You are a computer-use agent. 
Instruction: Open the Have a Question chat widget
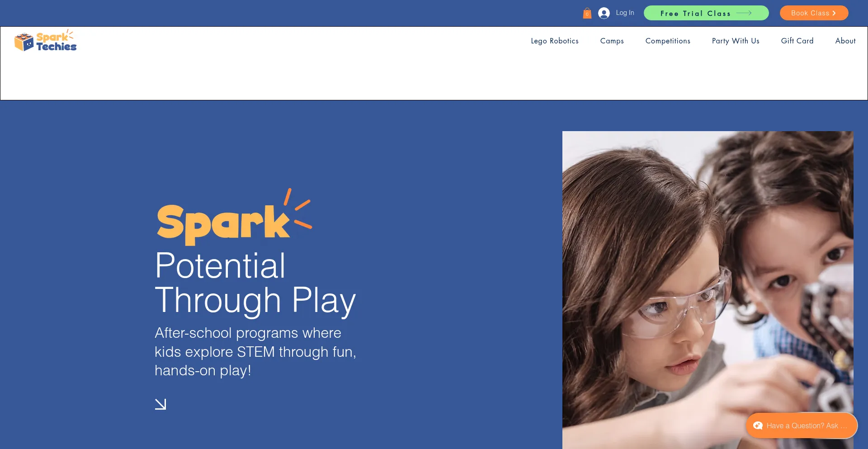pos(802,425)
